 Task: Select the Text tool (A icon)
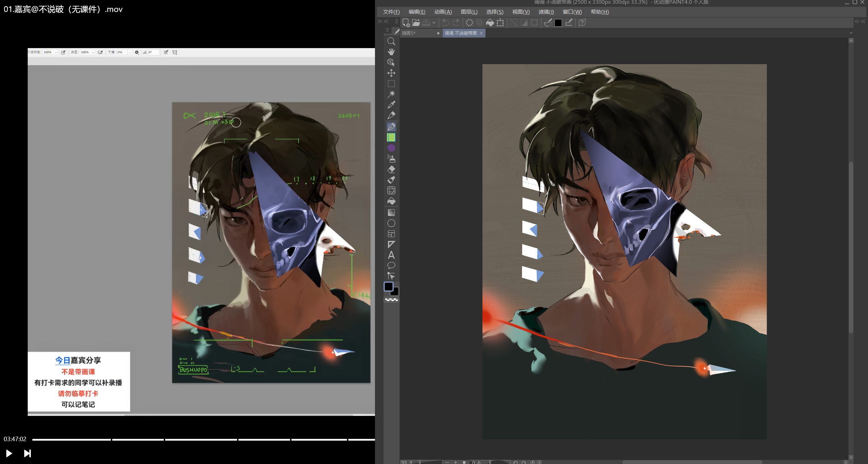(391, 255)
